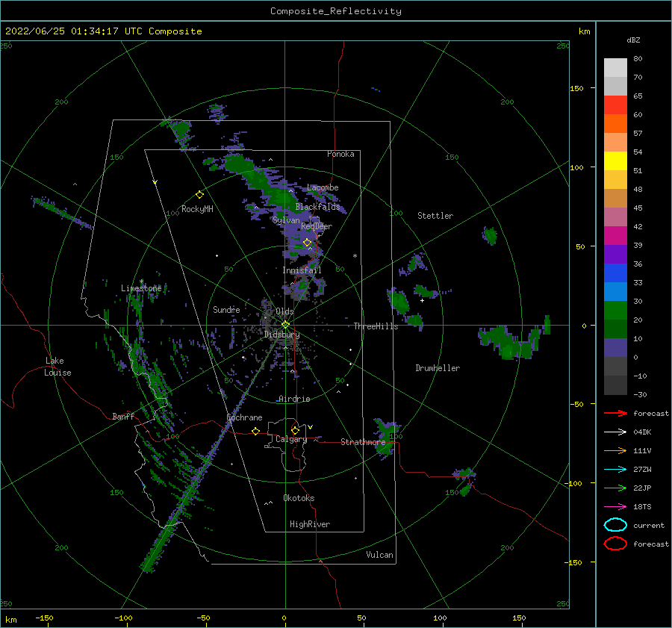Select the 30 dBZ light blue swatch
This screenshot has width=672, height=628.
pyautogui.click(x=615, y=291)
